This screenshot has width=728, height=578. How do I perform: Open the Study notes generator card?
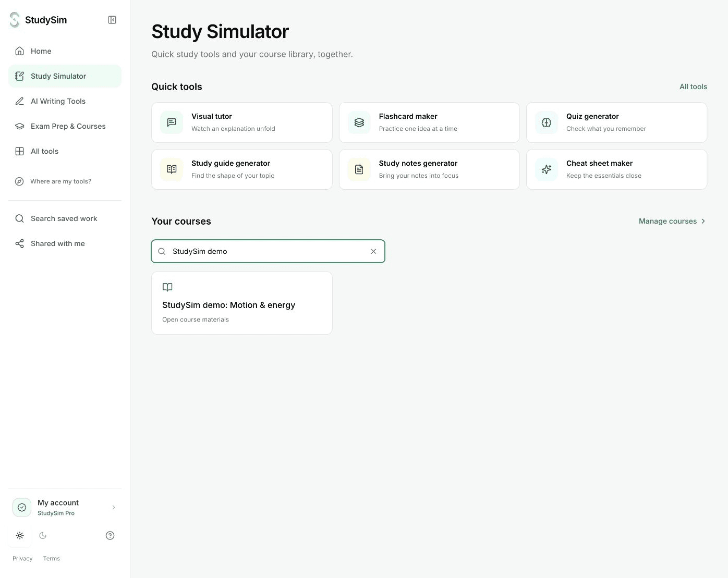point(429,169)
